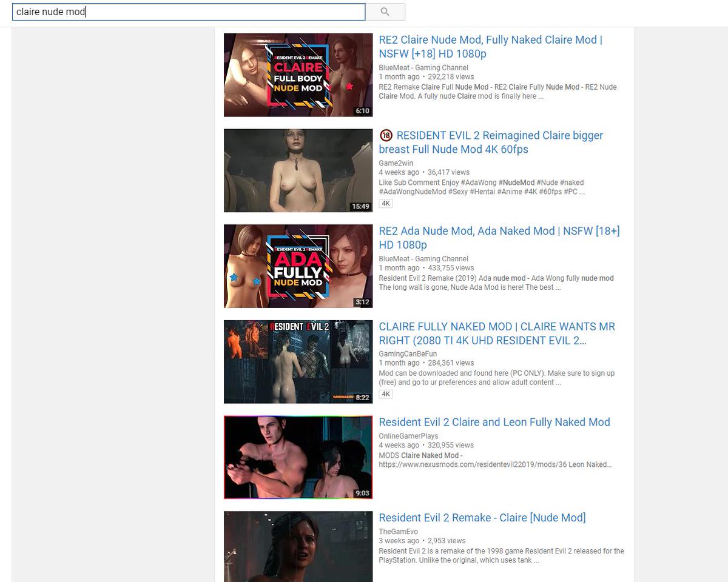The height and width of the screenshot is (582, 728).
Task: Open the BlueMeat - Gaming Channel link under the Claire video
Action: pyautogui.click(x=423, y=67)
